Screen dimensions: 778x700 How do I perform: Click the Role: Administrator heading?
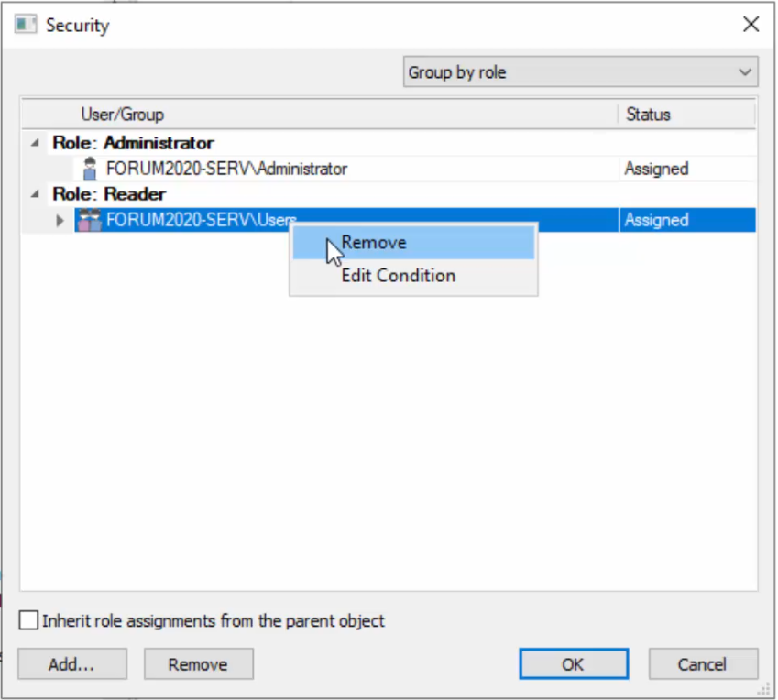133,143
